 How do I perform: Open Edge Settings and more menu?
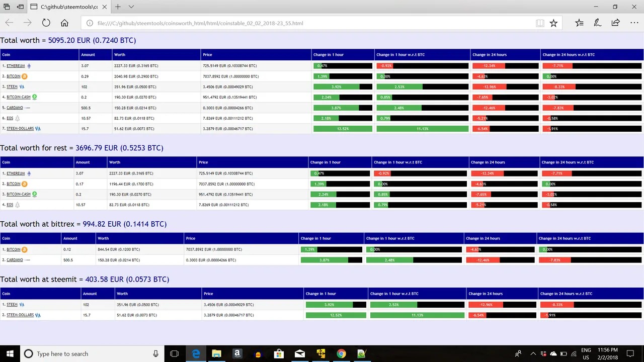click(634, 23)
